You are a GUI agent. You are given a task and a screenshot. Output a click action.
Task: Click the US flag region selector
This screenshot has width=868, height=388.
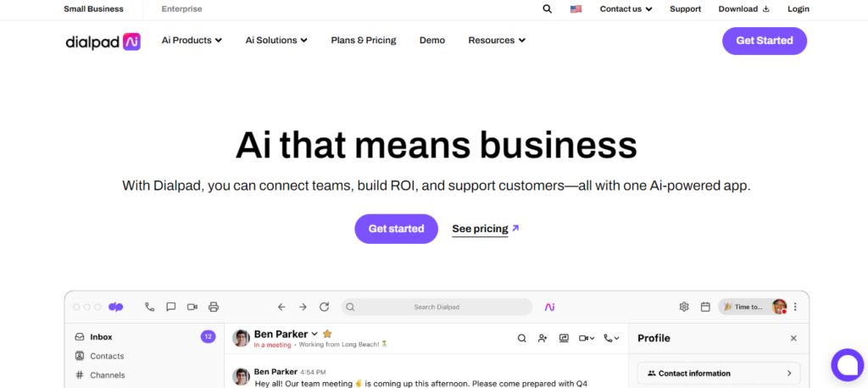[x=576, y=9]
